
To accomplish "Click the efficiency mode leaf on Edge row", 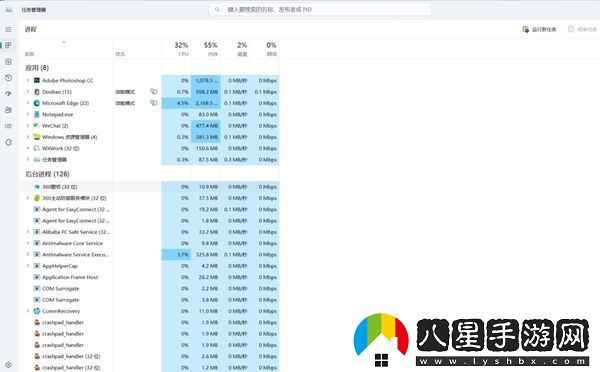I will pyautogui.click(x=153, y=103).
